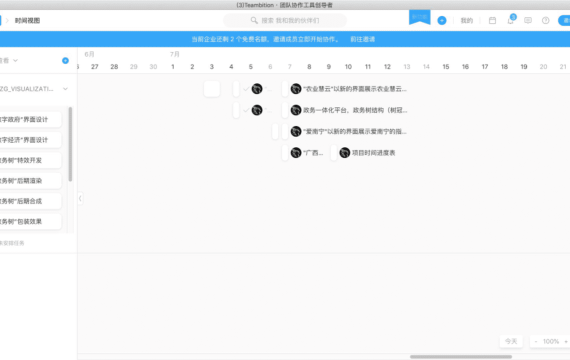The height and width of the screenshot is (360, 570).
Task: Click avatar beside 农业慧云 task
Action: pyautogui.click(x=296, y=89)
